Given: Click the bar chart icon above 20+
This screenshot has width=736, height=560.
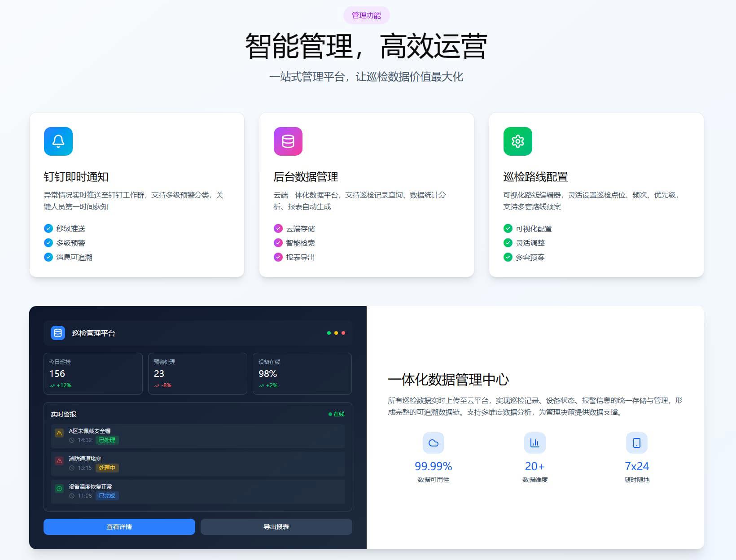Looking at the screenshot, I should (x=535, y=443).
